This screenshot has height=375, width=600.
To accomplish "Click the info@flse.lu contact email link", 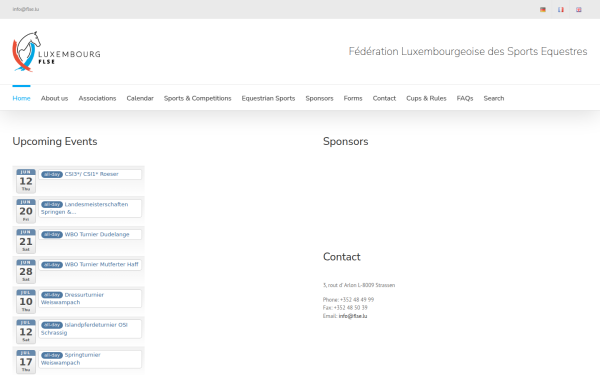I will (353, 316).
